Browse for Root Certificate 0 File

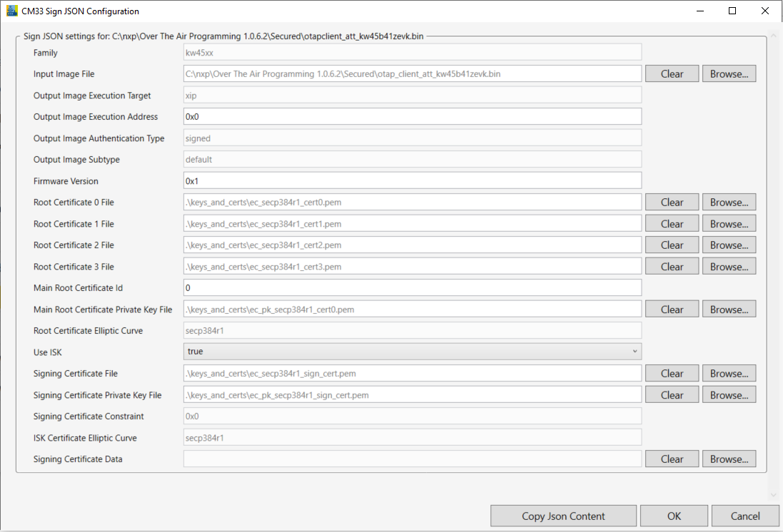pyautogui.click(x=728, y=202)
